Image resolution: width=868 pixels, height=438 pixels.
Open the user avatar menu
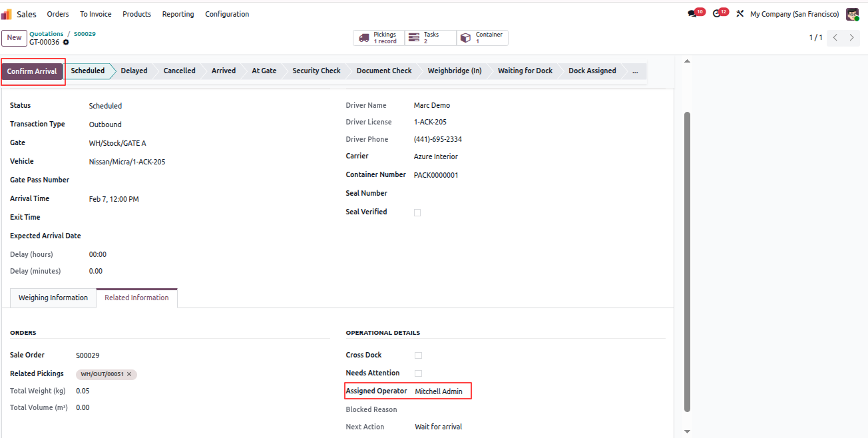(852, 14)
